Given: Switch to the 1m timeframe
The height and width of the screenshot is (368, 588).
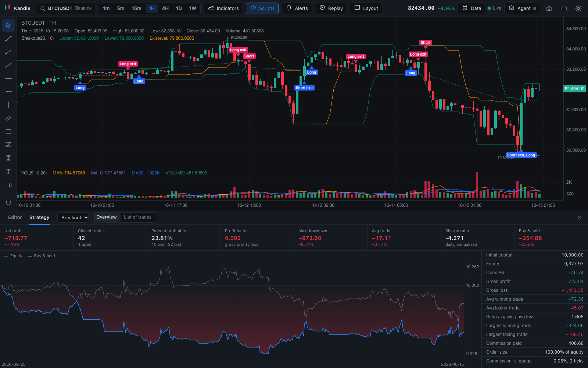Looking at the screenshot, I should 106,8.
